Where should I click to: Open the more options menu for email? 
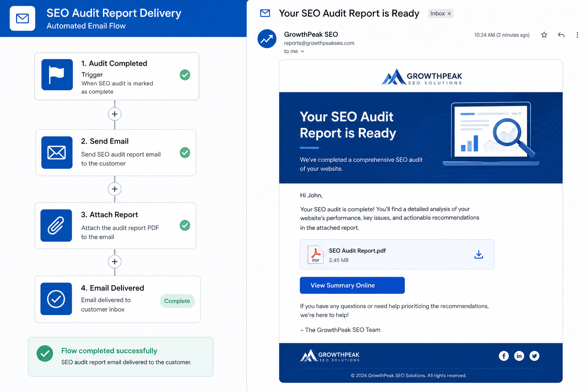(577, 35)
